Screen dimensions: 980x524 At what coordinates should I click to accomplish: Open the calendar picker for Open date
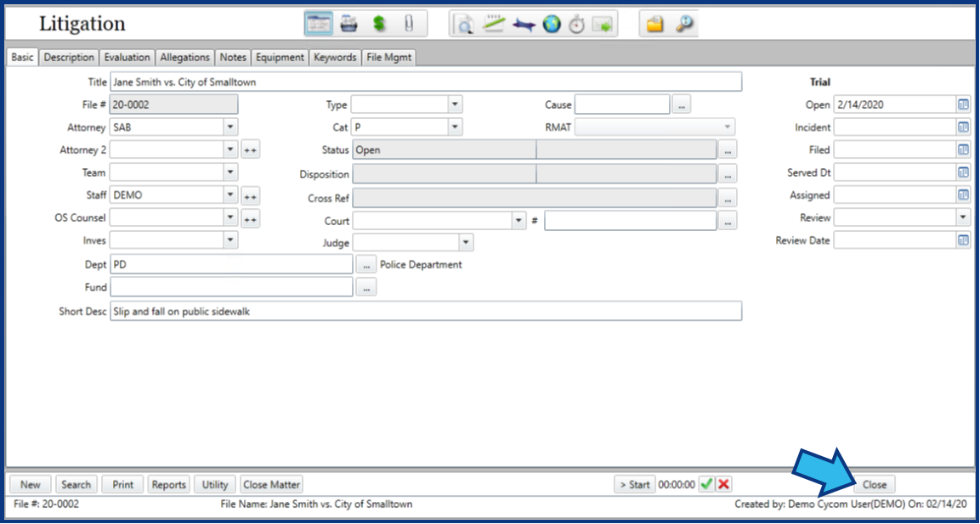click(963, 105)
